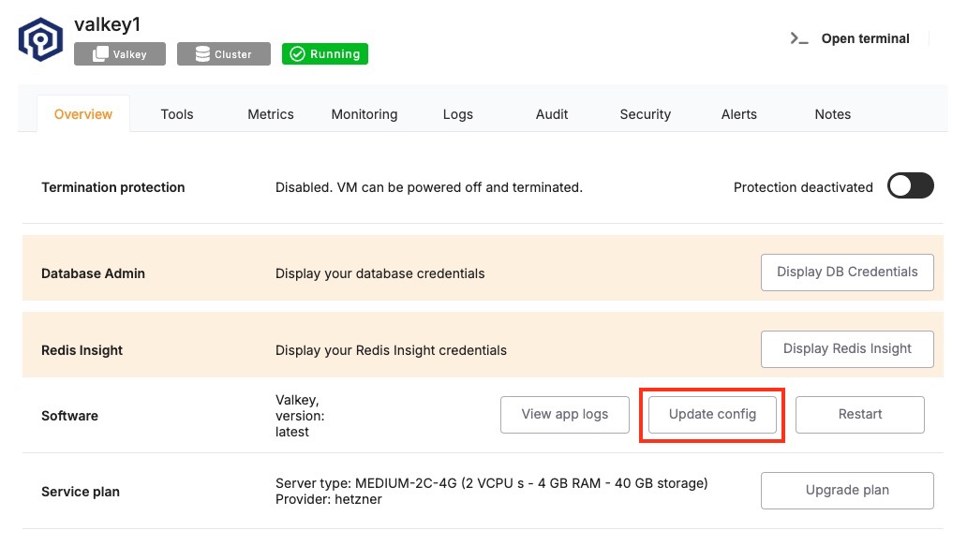
Task: Switch to the Metrics tab
Action: (270, 114)
